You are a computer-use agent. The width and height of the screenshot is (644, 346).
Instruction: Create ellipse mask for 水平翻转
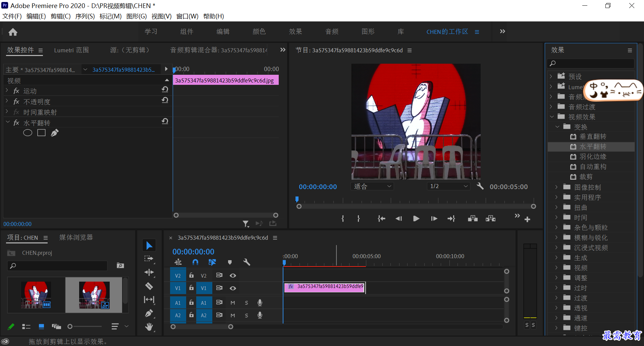tap(28, 133)
